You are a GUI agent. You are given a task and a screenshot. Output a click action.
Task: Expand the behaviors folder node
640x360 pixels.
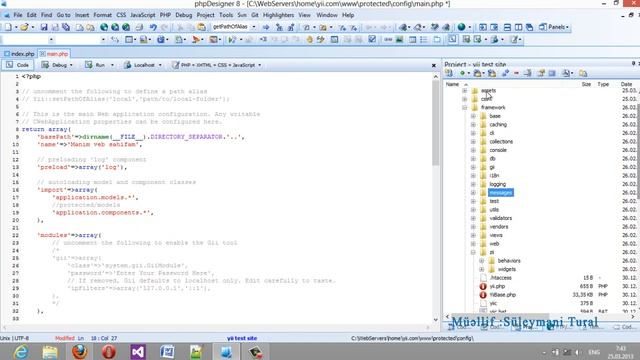tap(482, 261)
